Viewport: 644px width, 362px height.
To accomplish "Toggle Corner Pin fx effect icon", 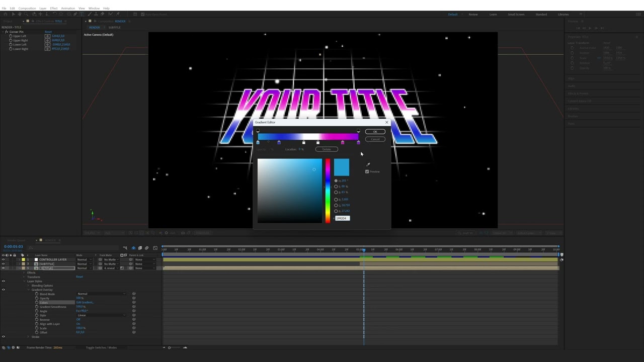I will coord(7,32).
